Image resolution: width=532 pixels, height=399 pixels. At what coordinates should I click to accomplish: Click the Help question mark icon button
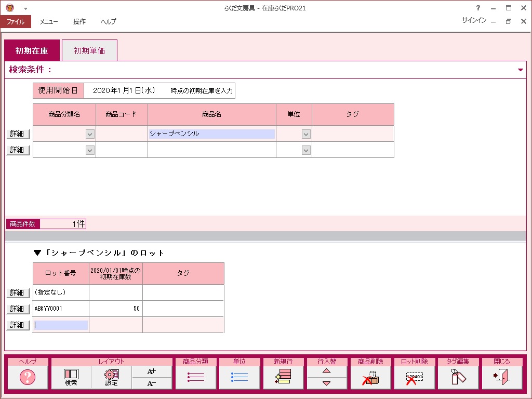tap(28, 378)
